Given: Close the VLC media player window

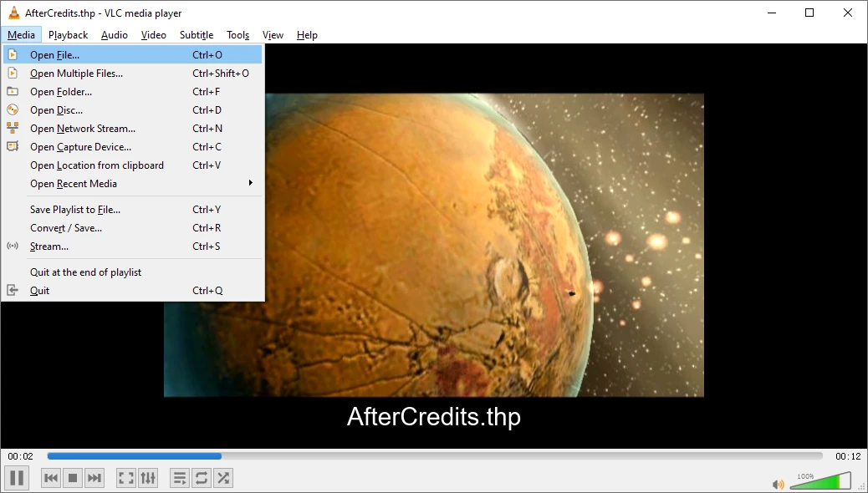Looking at the screenshot, I should click(848, 13).
